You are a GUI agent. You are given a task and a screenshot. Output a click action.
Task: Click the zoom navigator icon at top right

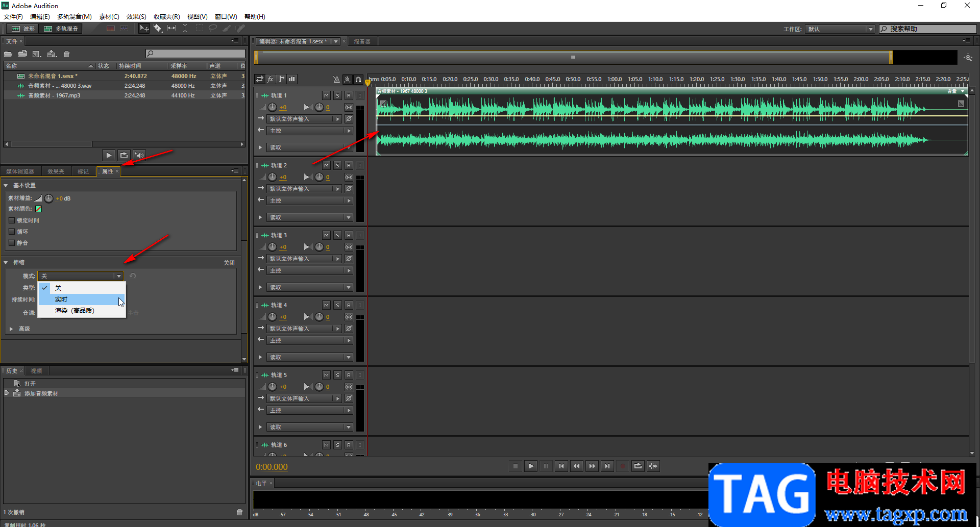coord(968,58)
